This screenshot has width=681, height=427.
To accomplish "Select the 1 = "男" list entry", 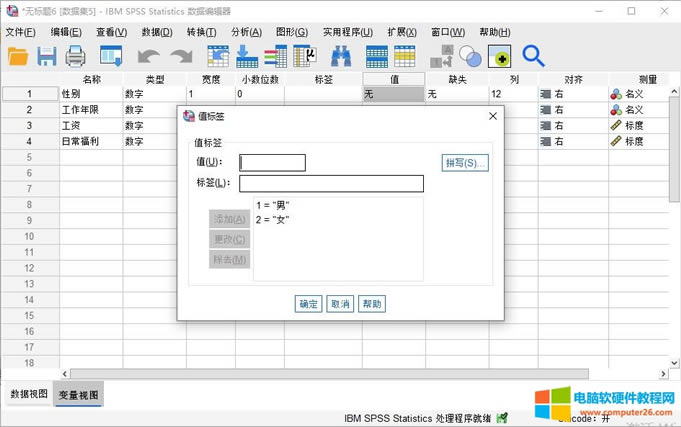I will (273, 205).
